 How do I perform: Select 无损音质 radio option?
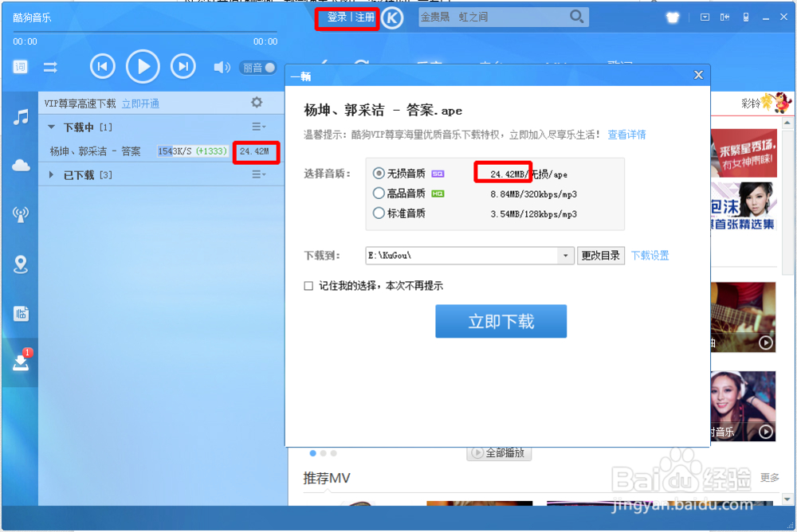pyautogui.click(x=378, y=174)
